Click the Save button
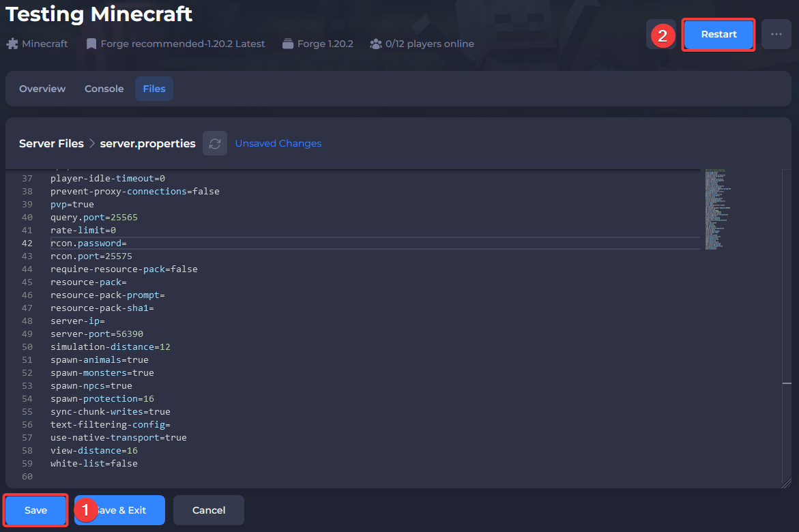The width and height of the screenshot is (799, 532). point(36,510)
